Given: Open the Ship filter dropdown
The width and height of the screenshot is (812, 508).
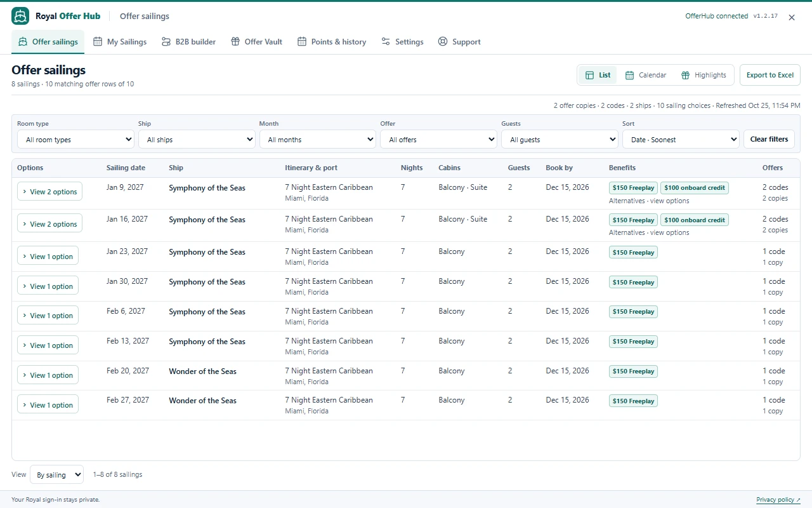Looking at the screenshot, I should coord(197,140).
